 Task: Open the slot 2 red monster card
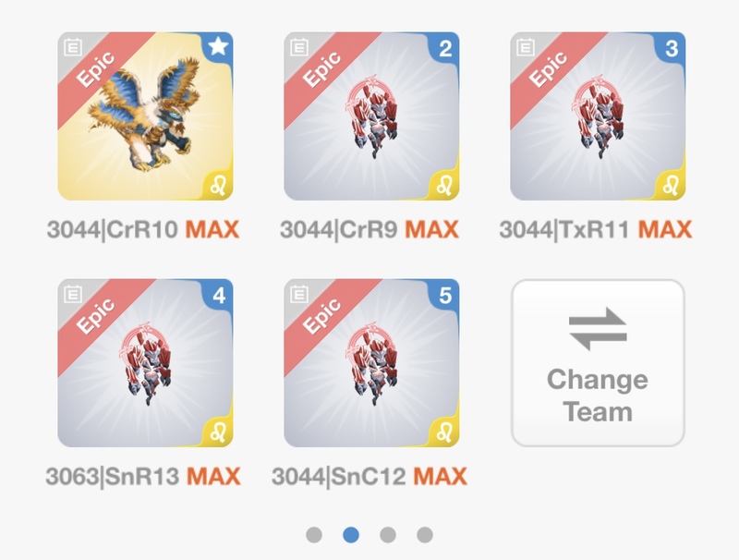(371, 116)
